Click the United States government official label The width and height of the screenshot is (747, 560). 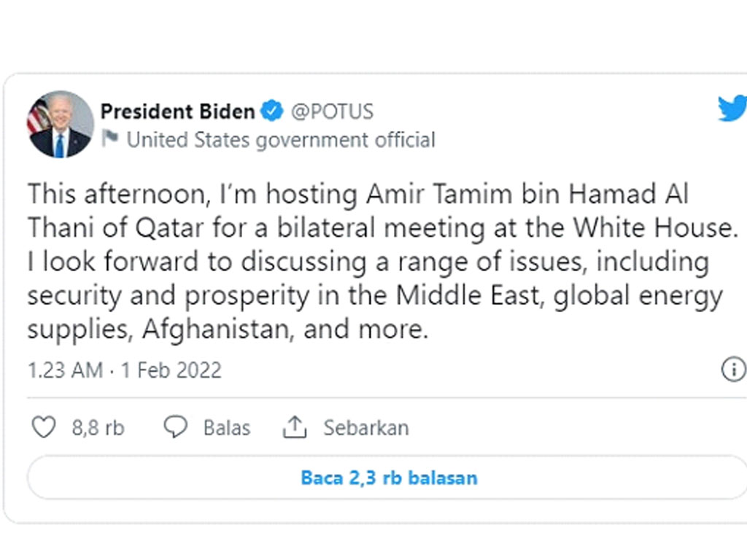(281, 139)
